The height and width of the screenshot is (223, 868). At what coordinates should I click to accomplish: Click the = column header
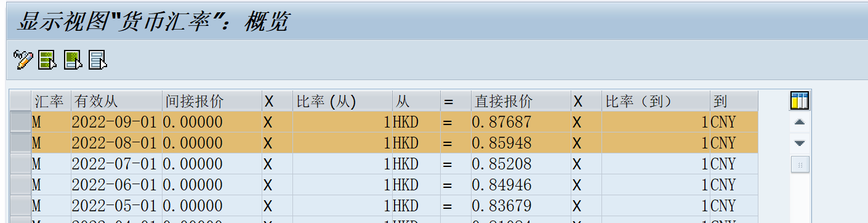point(456,101)
